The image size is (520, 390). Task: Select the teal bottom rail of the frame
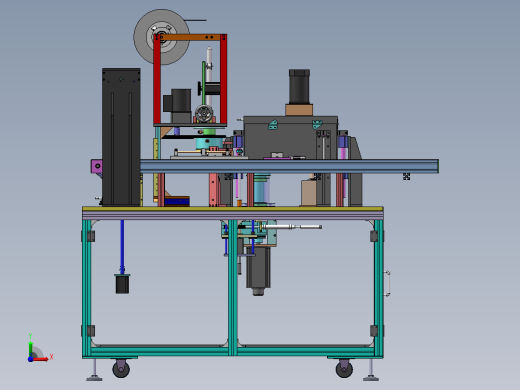pos(233,351)
